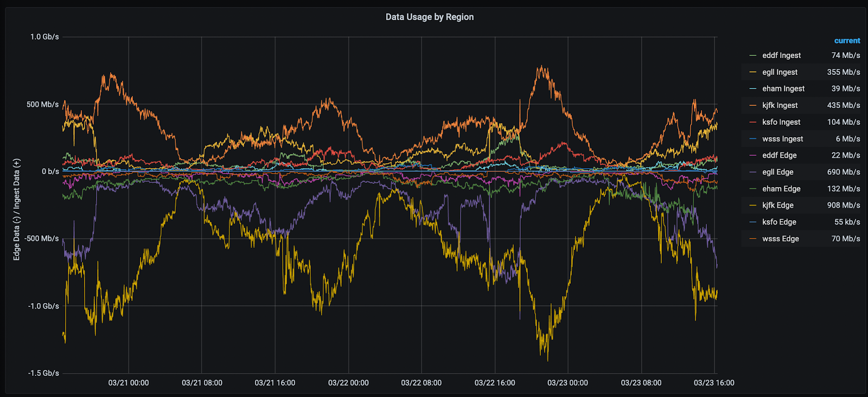868x397 pixels.
Task: Click the 435 Mb/s value for kjfk Ingest
Action: point(844,105)
